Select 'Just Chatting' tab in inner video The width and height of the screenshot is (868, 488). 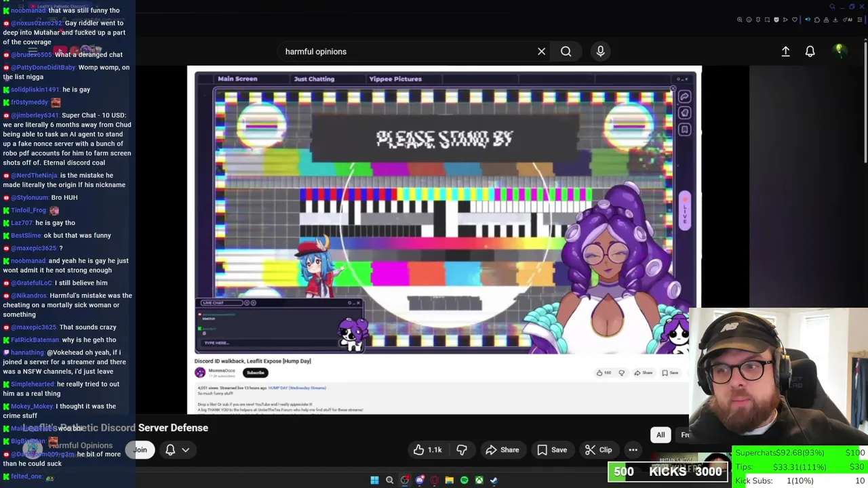point(314,79)
